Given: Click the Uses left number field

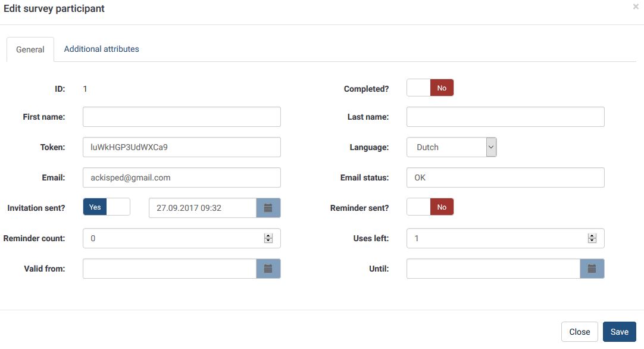Looking at the screenshot, I should (505, 238).
